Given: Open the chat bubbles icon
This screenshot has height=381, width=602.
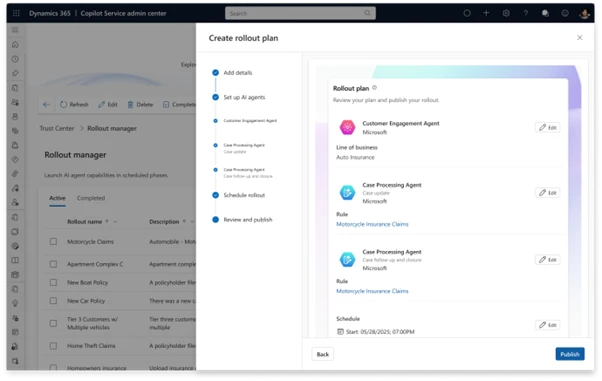Looking at the screenshot, I should [x=545, y=13].
